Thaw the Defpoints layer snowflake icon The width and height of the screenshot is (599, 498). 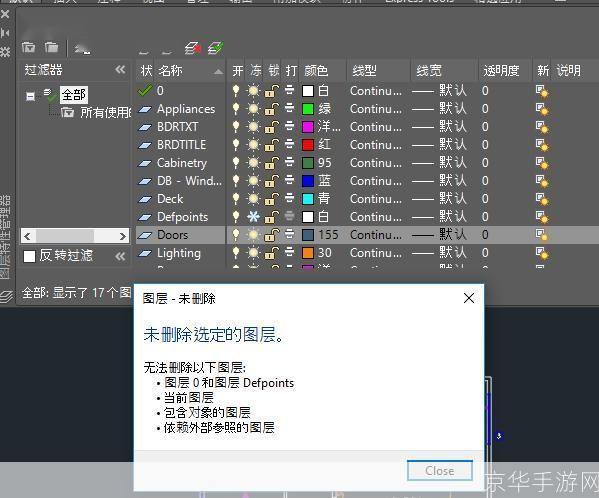pyautogui.click(x=253, y=217)
